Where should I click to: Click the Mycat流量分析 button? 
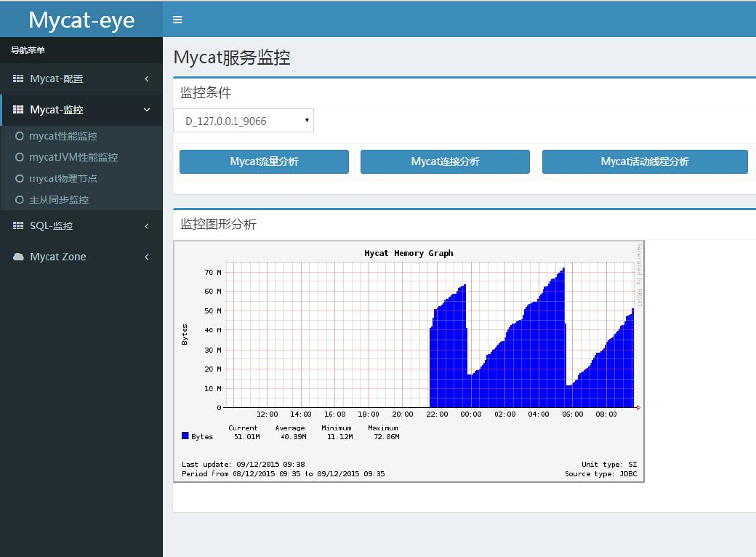pyautogui.click(x=264, y=161)
